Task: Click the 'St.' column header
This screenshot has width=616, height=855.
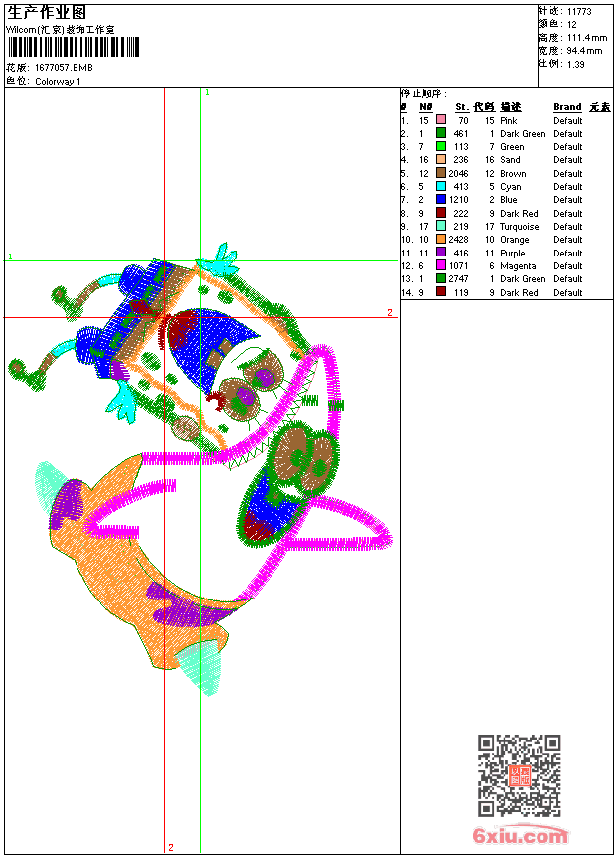Action: pyautogui.click(x=462, y=107)
